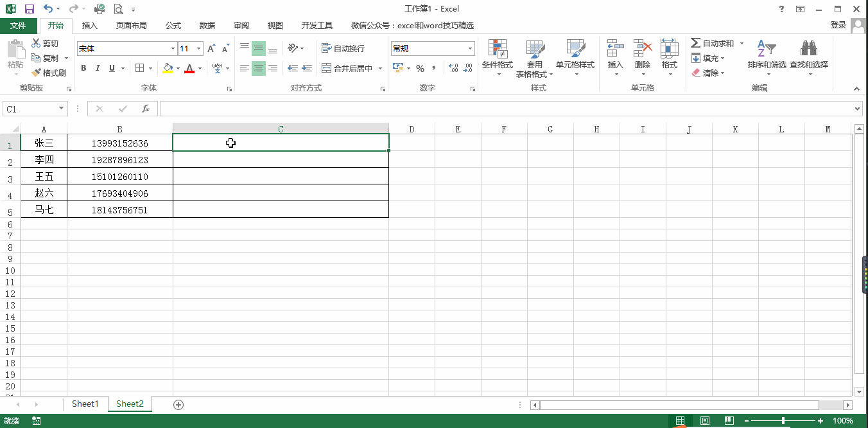
Task: Apply percent style format
Action: [420, 68]
